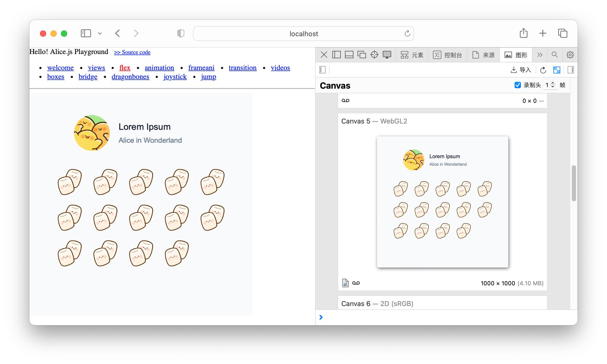
Task: Toggle the transparency grid checkerboard button
Action: click(x=557, y=70)
